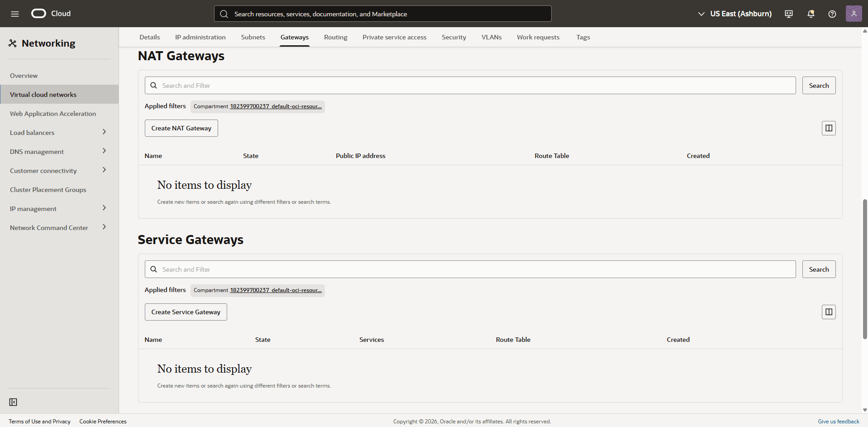The width and height of the screenshot is (868, 427).
Task: Click the Networking section icon
Action: (x=13, y=43)
